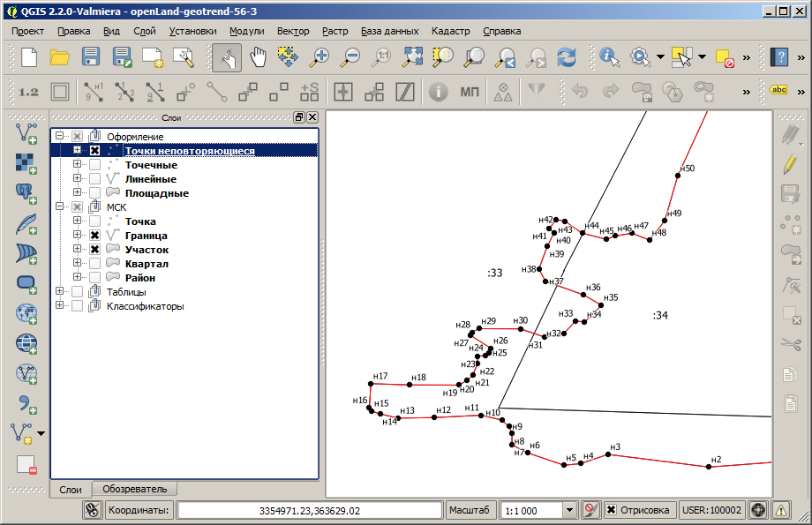The height and width of the screenshot is (525, 812).
Task: Open the new layer dropdown arrow in sidebar
Action: (41, 433)
